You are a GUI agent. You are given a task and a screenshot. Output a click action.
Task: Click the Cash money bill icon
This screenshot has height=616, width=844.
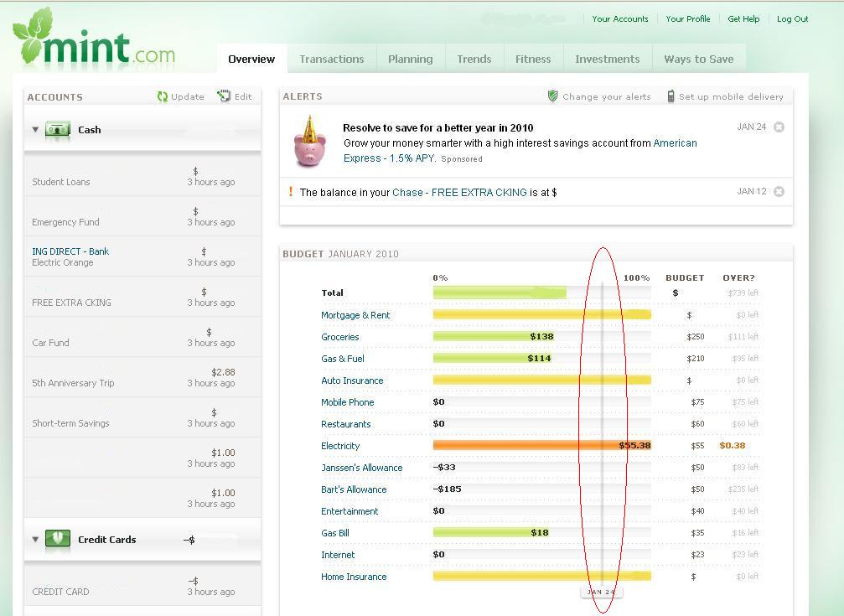pos(58,130)
